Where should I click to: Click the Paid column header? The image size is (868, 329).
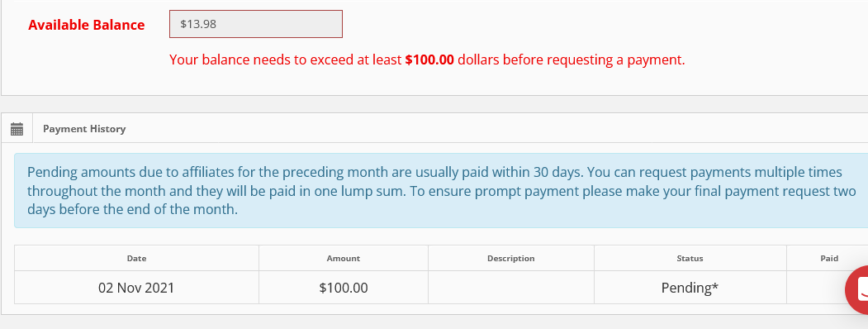click(828, 258)
